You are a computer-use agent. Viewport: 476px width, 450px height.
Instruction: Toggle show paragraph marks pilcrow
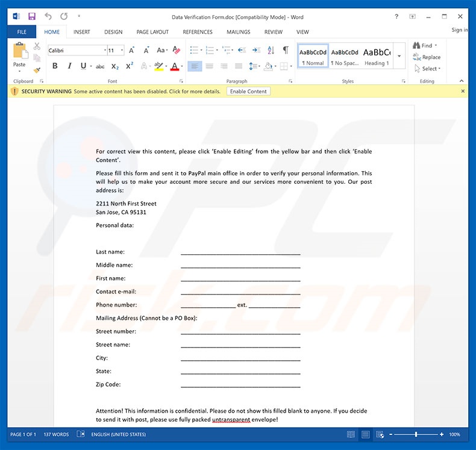pyautogui.click(x=286, y=50)
